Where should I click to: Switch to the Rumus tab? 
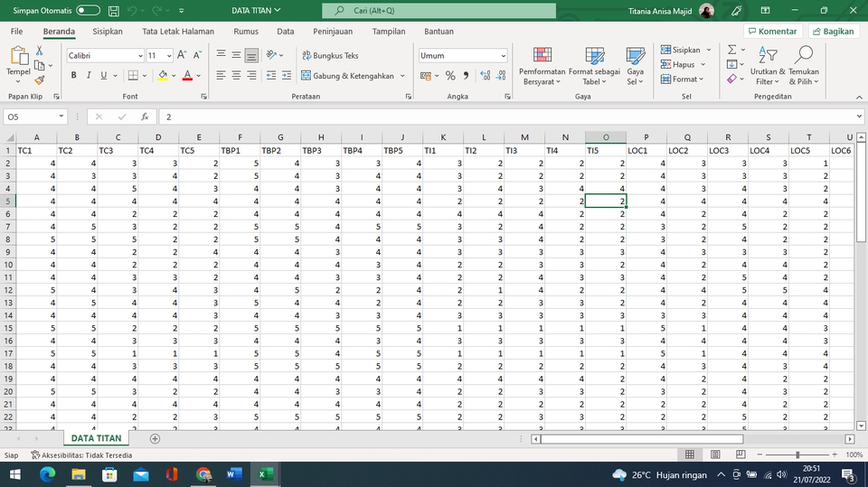246,32
